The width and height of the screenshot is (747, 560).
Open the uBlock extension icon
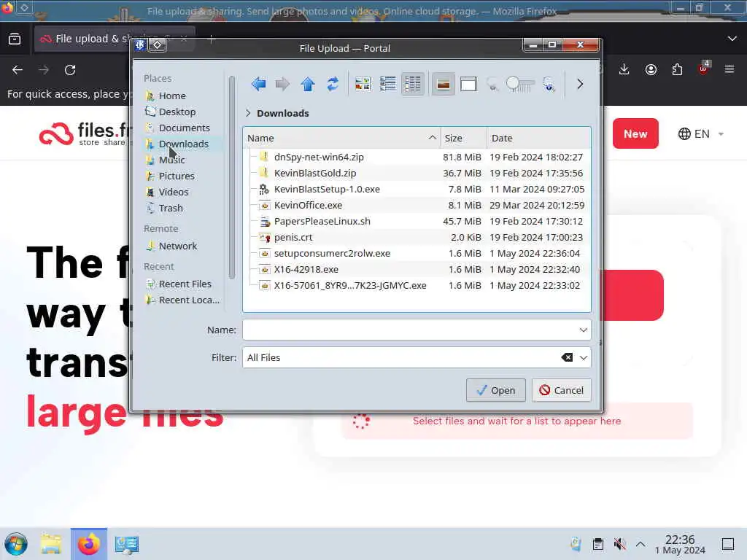coord(704,69)
